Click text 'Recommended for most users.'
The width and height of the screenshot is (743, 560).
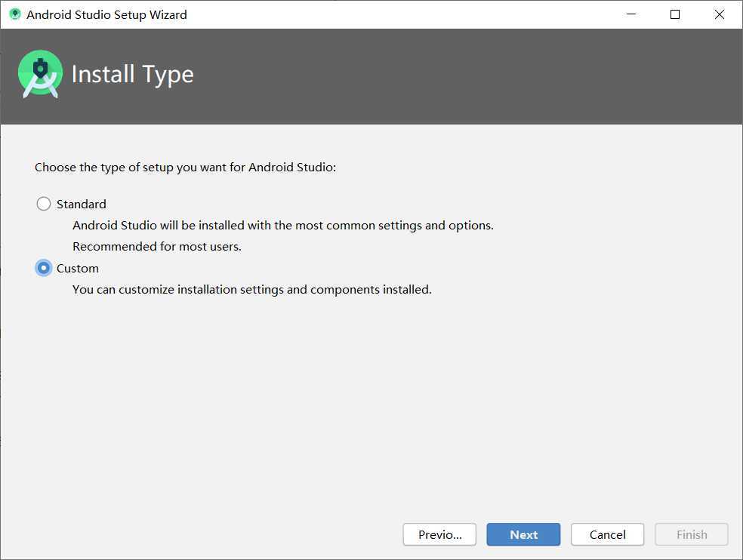tap(157, 247)
